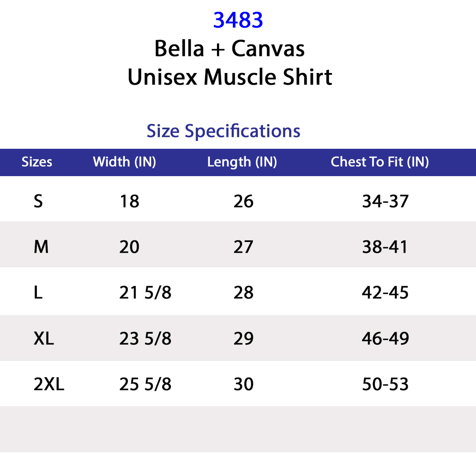
Task: Click the Unisex Muscle Shirt heading
Action: 230,77
